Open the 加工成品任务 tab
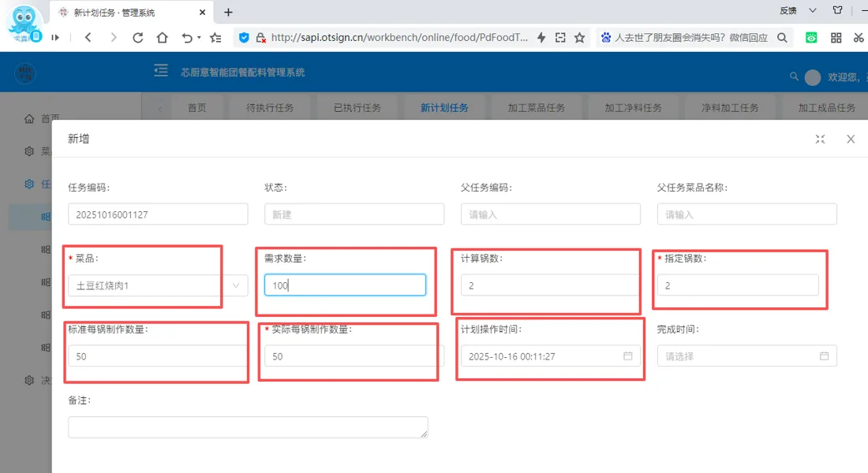The width and height of the screenshot is (868, 473). (x=827, y=107)
